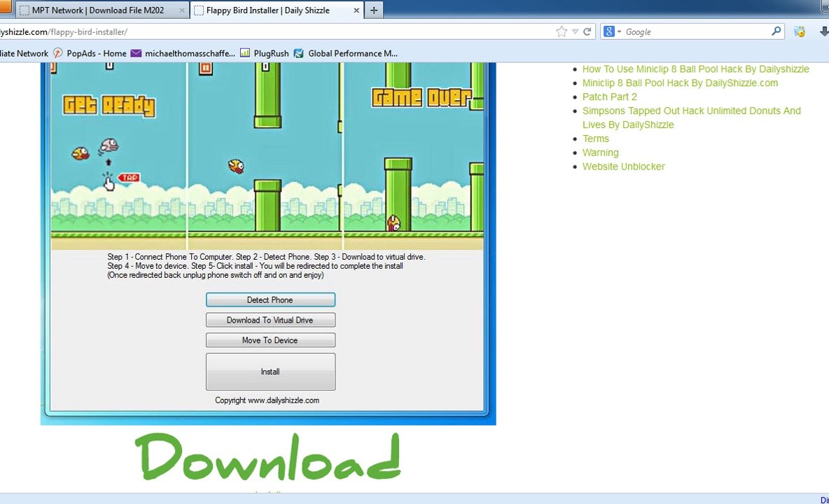Open the toolbar extension icon beside search

[x=800, y=31]
